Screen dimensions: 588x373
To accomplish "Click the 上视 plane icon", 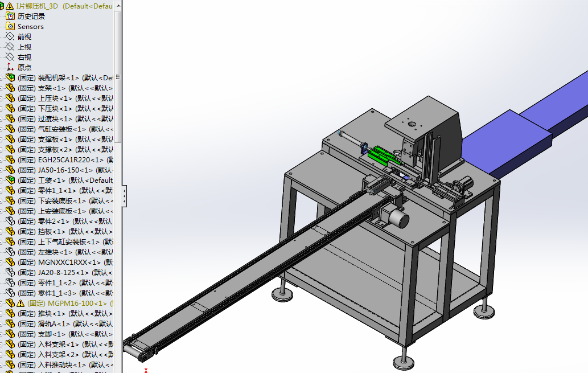I will pyautogui.click(x=10, y=47).
